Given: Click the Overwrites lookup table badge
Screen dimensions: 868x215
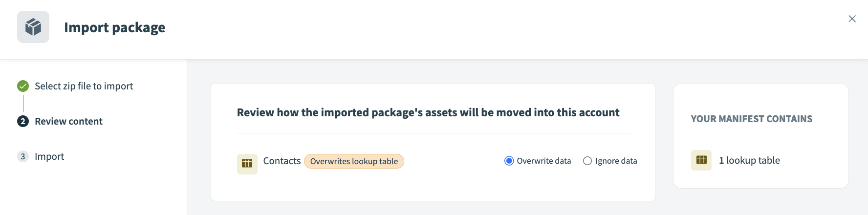Looking at the screenshot, I should [x=354, y=161].
